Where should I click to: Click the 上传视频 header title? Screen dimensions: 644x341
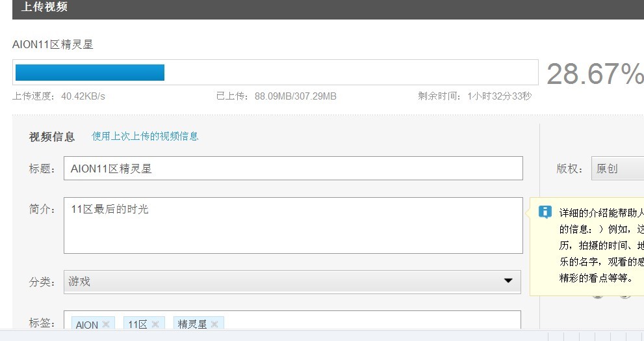tap(44, 7)
